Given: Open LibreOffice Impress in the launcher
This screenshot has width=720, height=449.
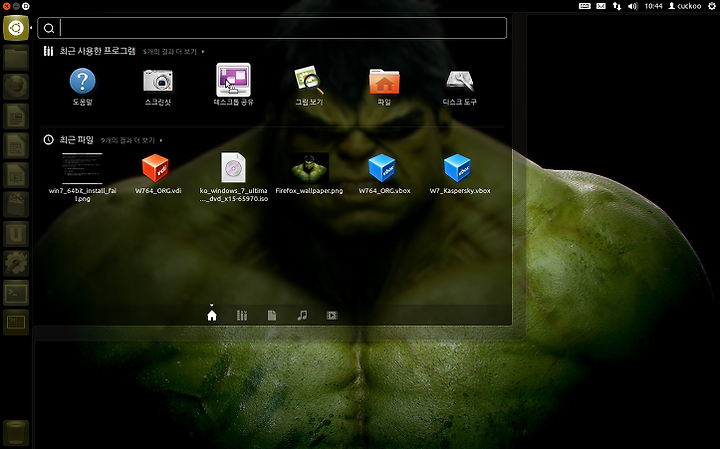Looking at the screenshot, I should click(16, 175).
